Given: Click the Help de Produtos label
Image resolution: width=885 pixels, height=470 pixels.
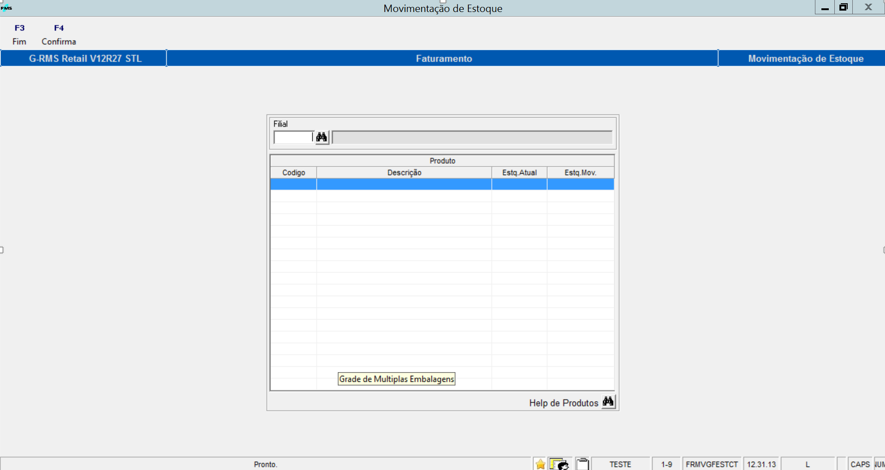Looking at the screenshot, I should pyautogui.click(x=563, y=403).
